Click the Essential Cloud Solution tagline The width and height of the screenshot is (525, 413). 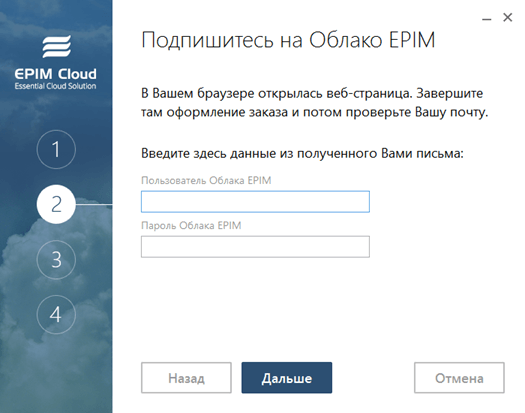coord(55,86)
